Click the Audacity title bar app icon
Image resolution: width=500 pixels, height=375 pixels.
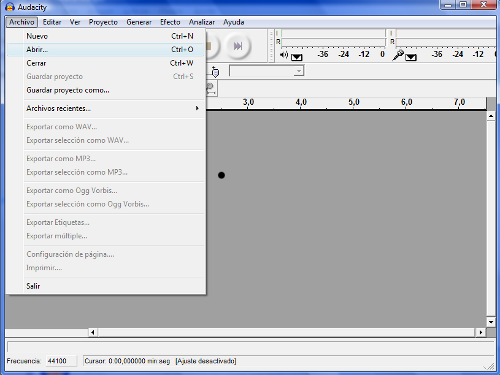[x=10, y=7]
